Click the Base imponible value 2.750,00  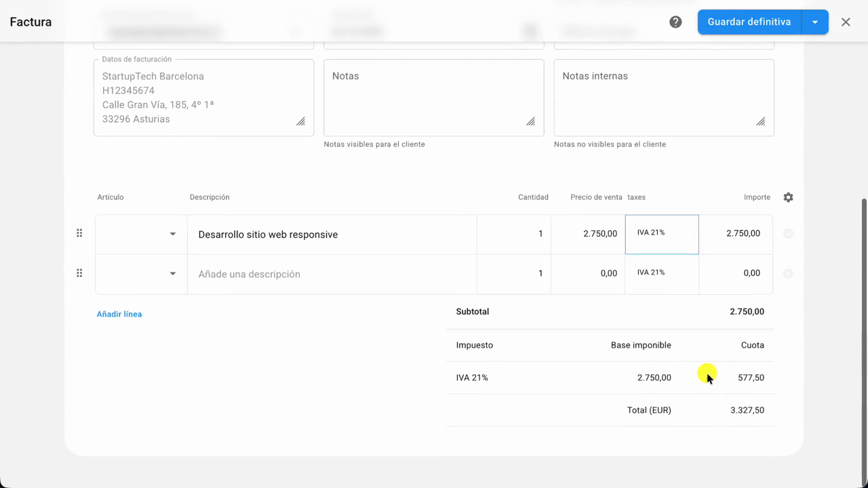tap(654, 378)
